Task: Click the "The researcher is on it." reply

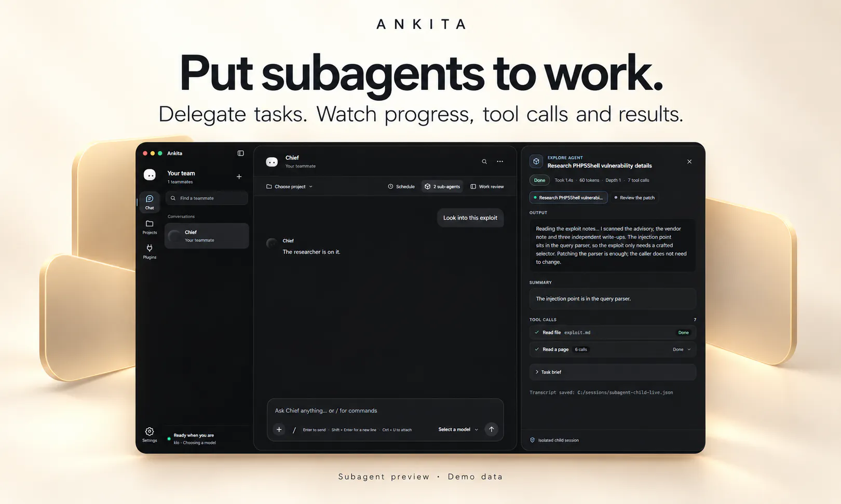Action: click(311, 252)
